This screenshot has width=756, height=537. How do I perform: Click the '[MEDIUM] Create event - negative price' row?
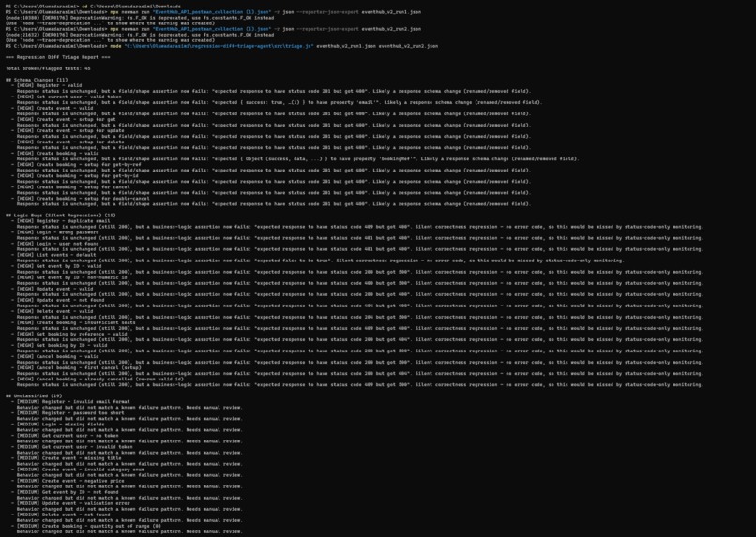(x=68, y=481)
